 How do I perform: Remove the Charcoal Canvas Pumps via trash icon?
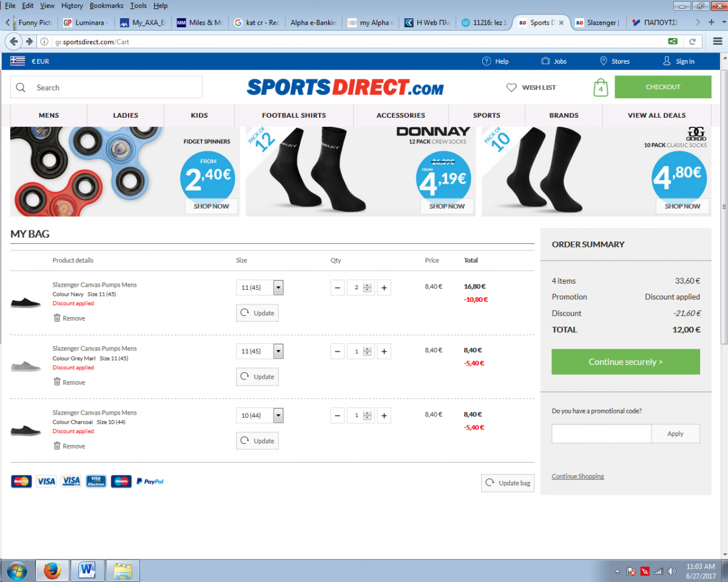point(57,446)
